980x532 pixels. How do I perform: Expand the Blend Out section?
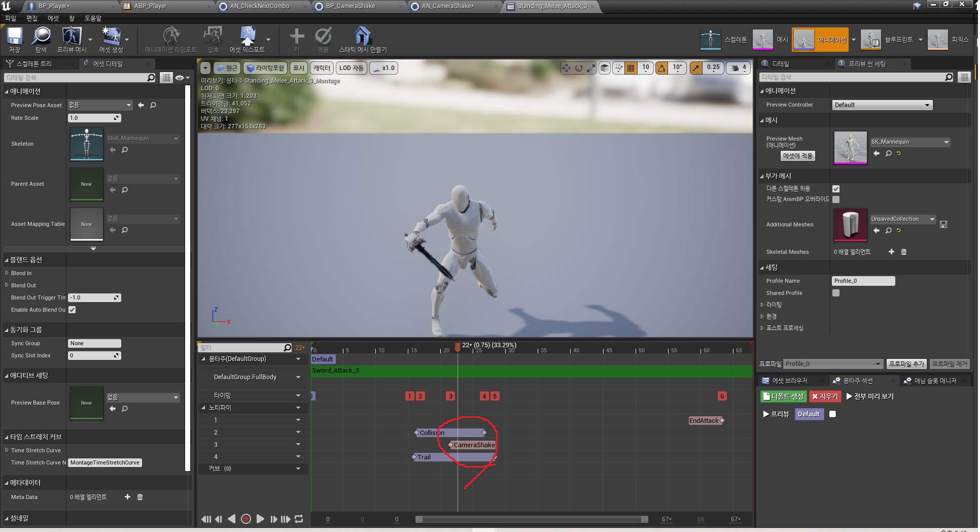(x=7, y=285)
